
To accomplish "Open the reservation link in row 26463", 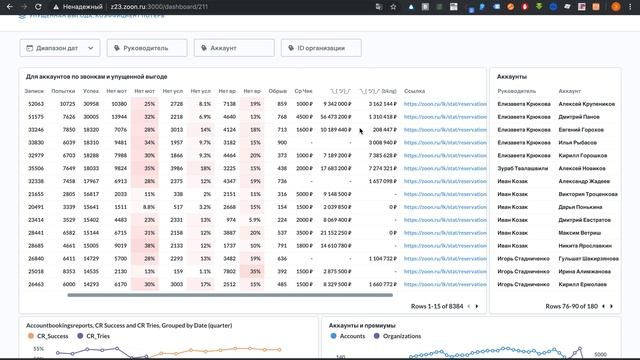I will 445,284.
